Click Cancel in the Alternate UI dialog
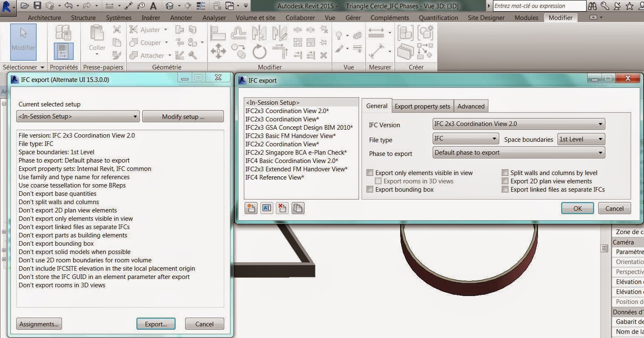This screenshot has width=644, height=338. (204, 324)
